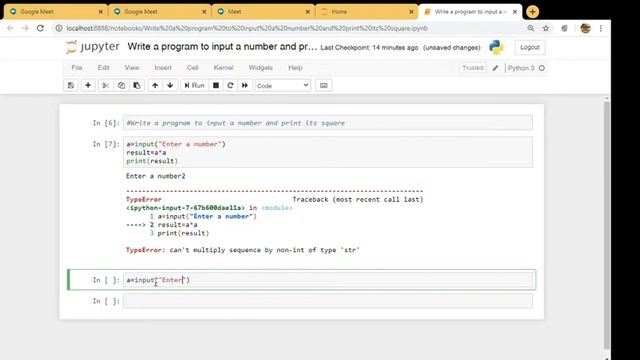Image resolution: width=640 pixels, height=360 pixels.
Task: Click the kernel idle indicator circle
Action: pyautogui.click(x=542, y=68)
